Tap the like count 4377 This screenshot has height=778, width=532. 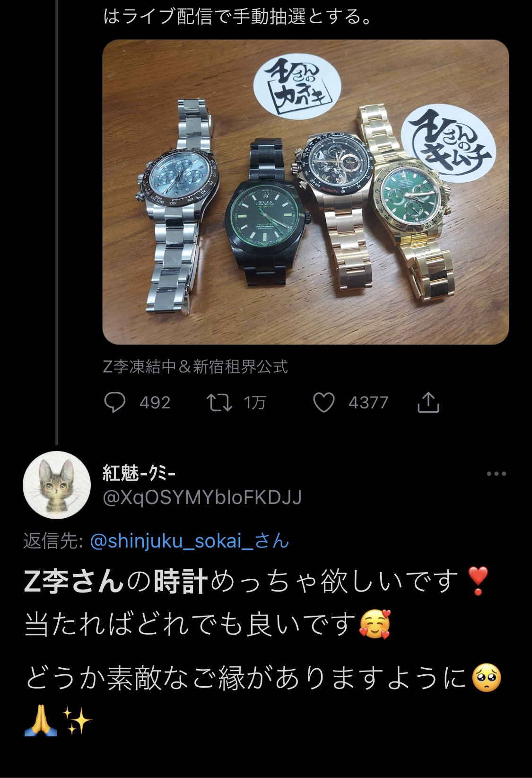click(368, 403)
